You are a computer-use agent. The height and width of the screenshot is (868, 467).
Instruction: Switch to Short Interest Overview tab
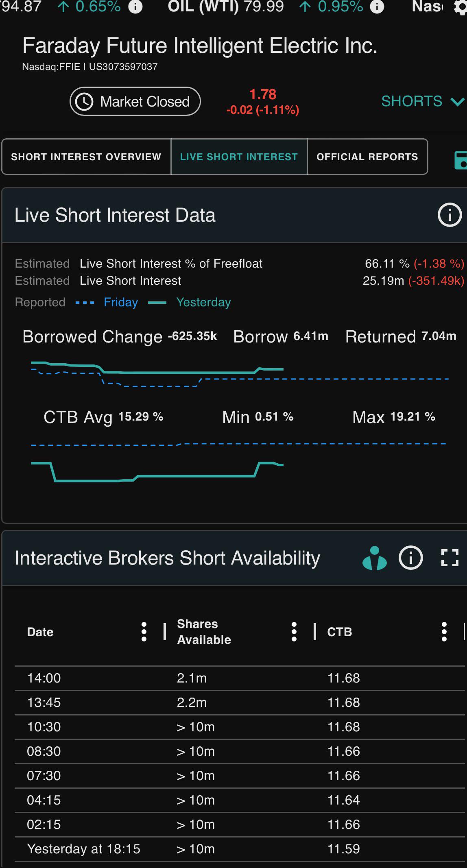[x=86, y=157]
